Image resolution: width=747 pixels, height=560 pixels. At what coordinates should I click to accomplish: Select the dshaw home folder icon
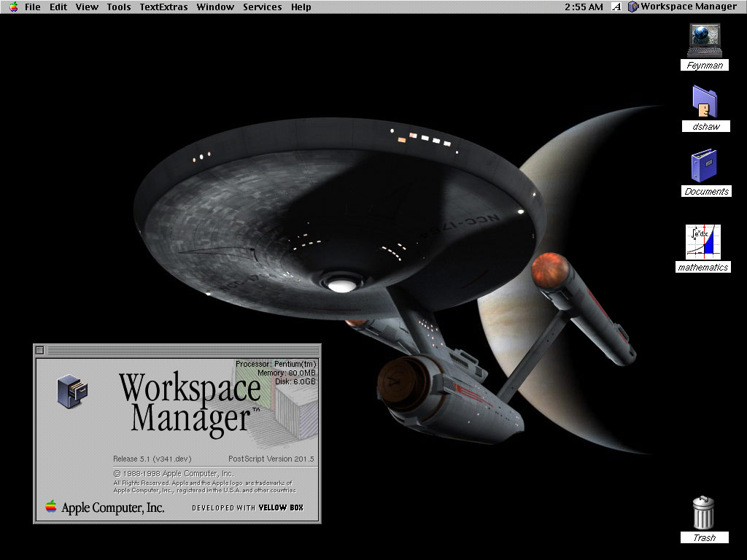click(x=705, y=102)
